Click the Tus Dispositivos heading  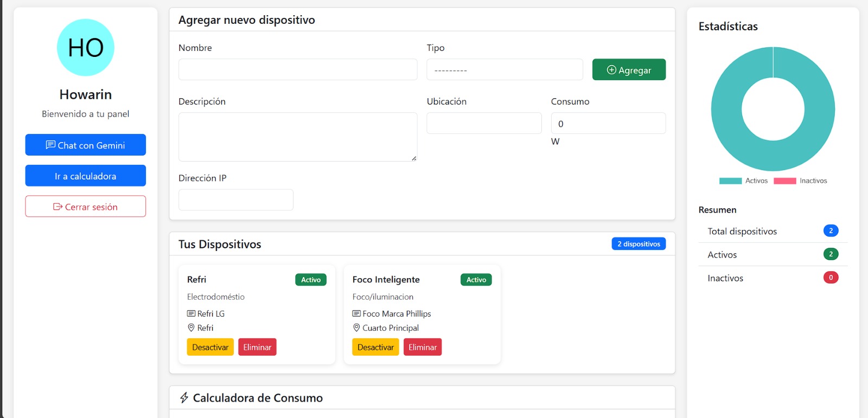[220, 244]
